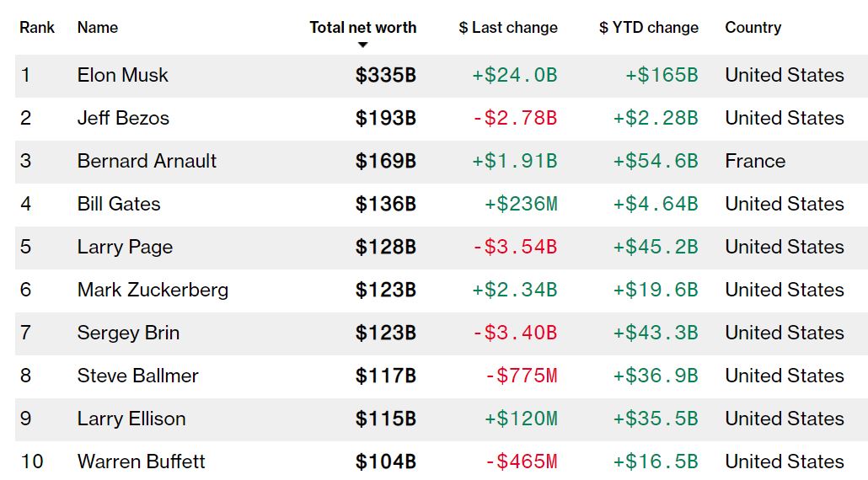Click the $ YTD change column header
868x480 pixels.
click(x=649, y=27)
